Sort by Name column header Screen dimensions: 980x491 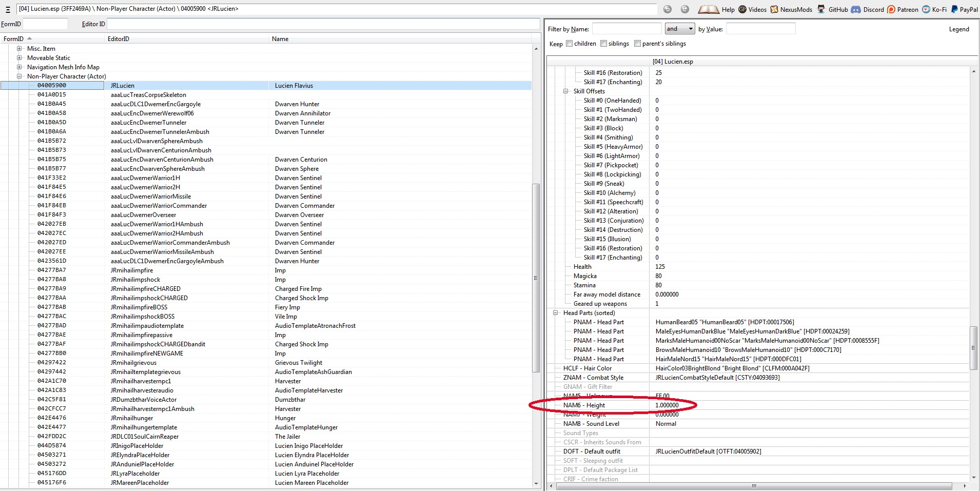[x=400, y=38]
